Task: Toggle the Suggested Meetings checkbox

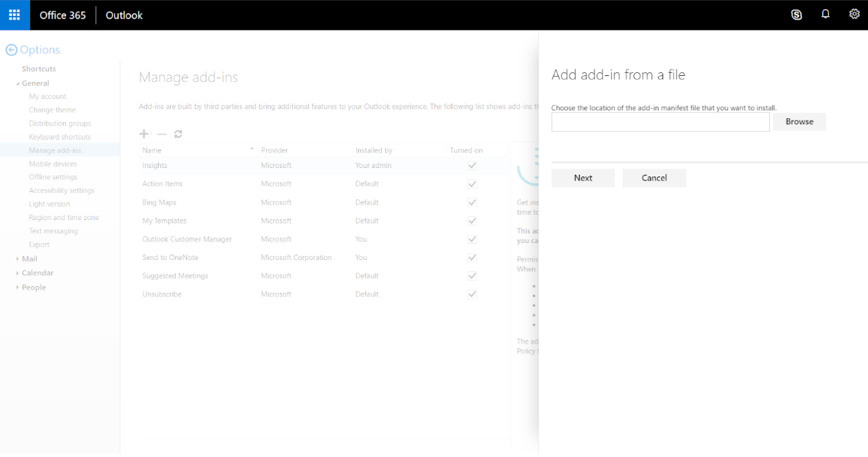Action: pyautogui.click(x=472, y=275)
